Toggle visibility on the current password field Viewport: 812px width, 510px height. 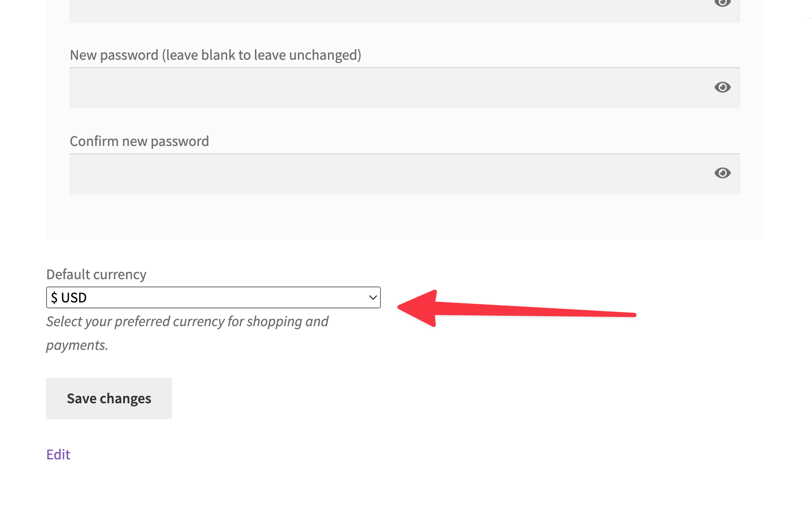723,4
